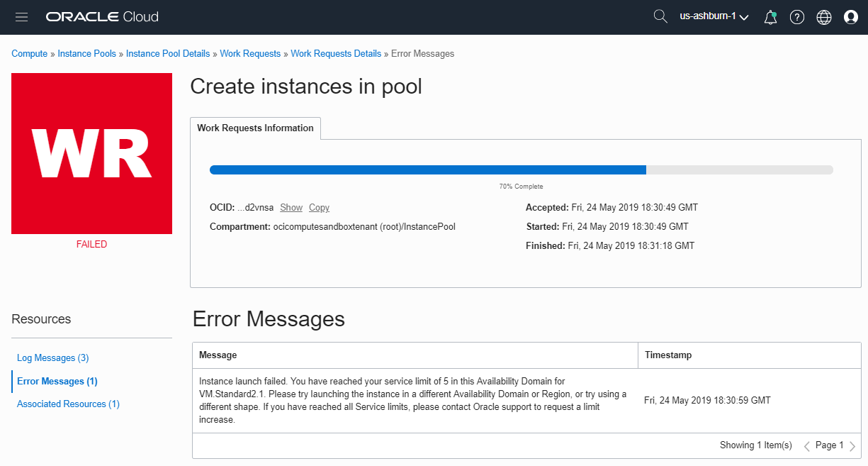Click the search magnifier icon
Screen dimensions: 868x466
pos(660,16)
